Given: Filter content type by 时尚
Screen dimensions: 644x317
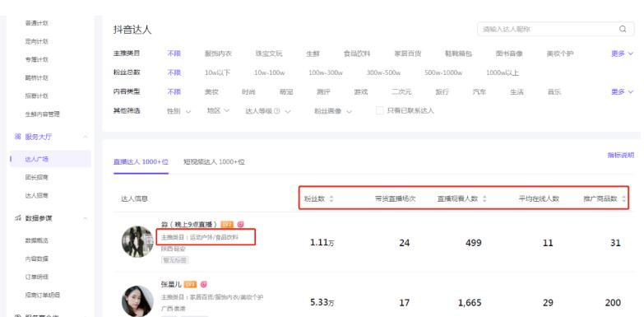Looking at the screenshot, I should click(248, 91).
